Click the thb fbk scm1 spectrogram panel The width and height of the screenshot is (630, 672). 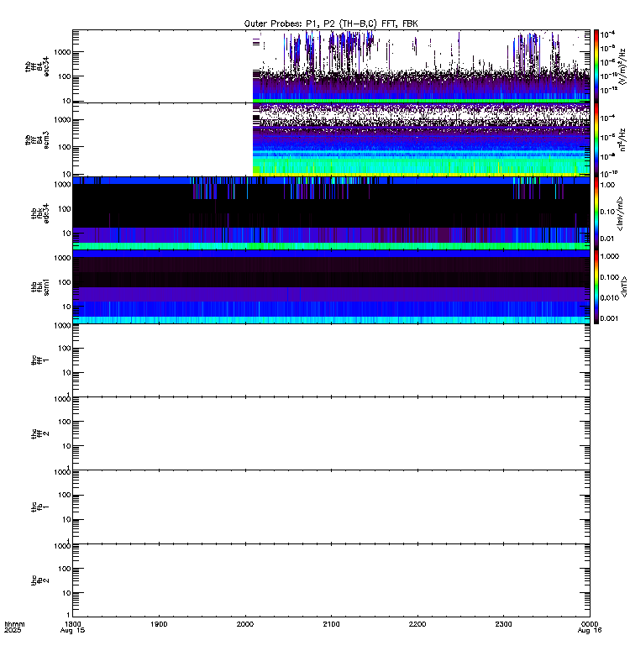click(x=331, y=286)
